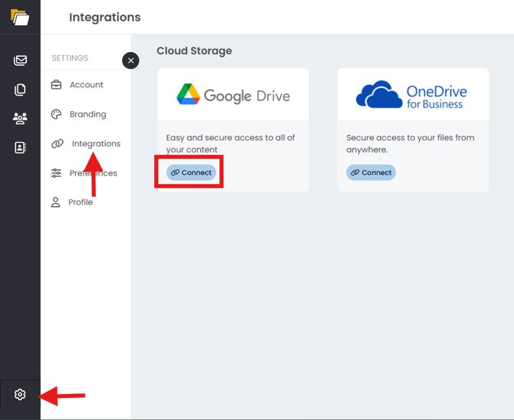Image resolution: width=514 pixels, height=420 pixels.
Task: Click 'Secure access to your files' description
Action: [410, 143]
